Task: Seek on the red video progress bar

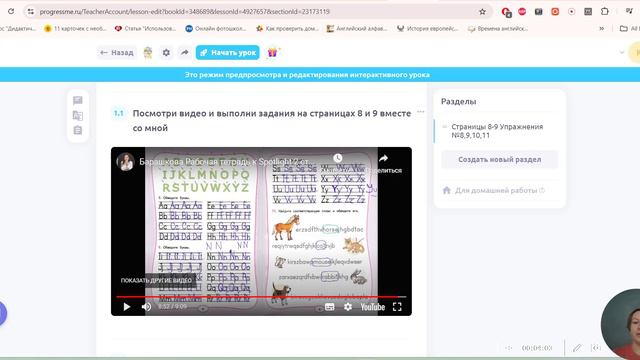Action: point(261,297)
